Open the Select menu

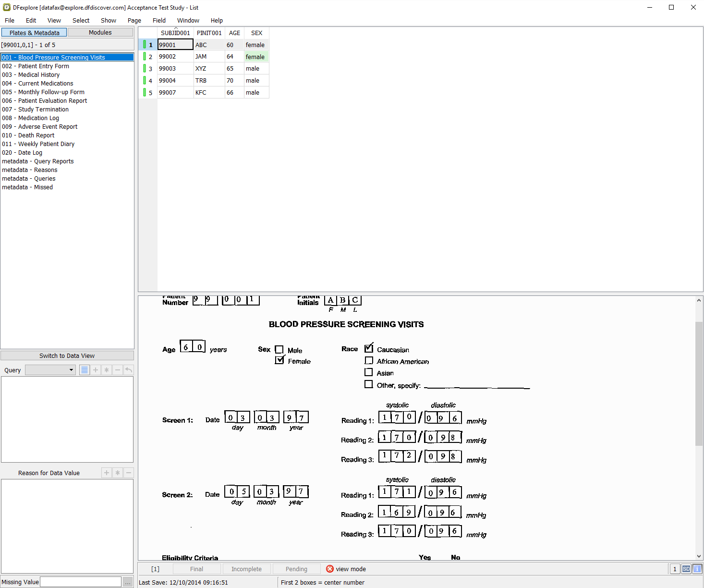point(81,21)
